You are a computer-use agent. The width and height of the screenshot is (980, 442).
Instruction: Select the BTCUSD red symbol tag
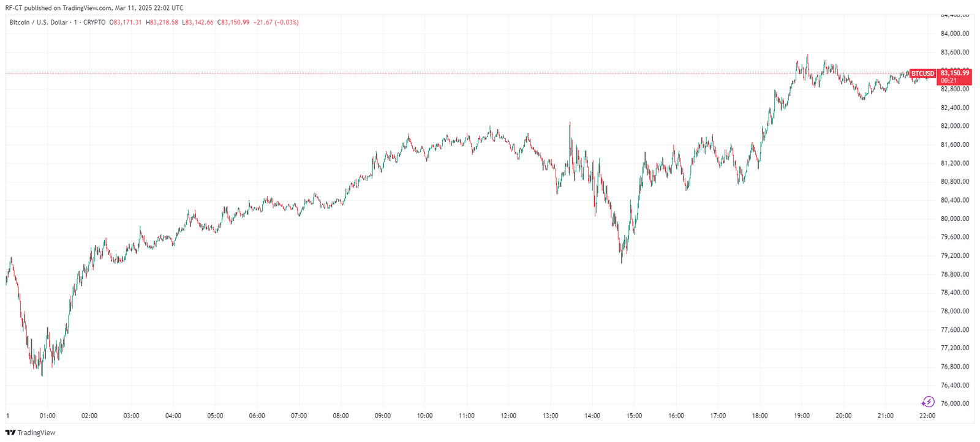click(x=923, y=73)
